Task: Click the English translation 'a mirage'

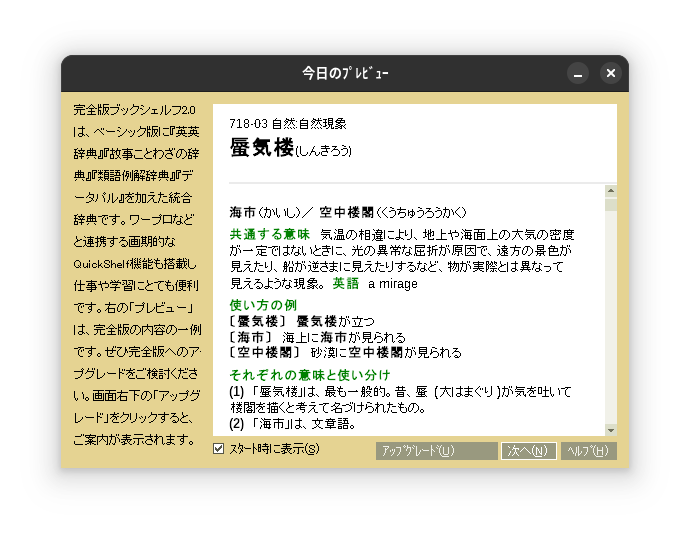Action: pos(393,284)
